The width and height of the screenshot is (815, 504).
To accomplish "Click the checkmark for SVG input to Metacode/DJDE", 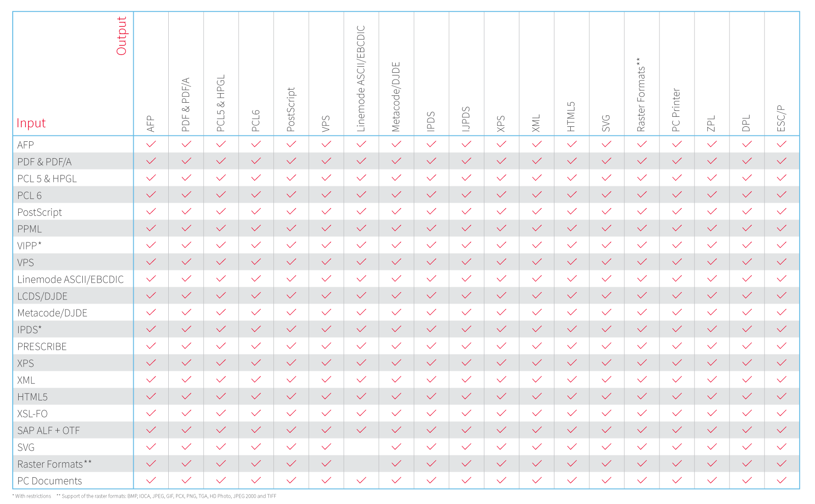I will tap(396, 447).
